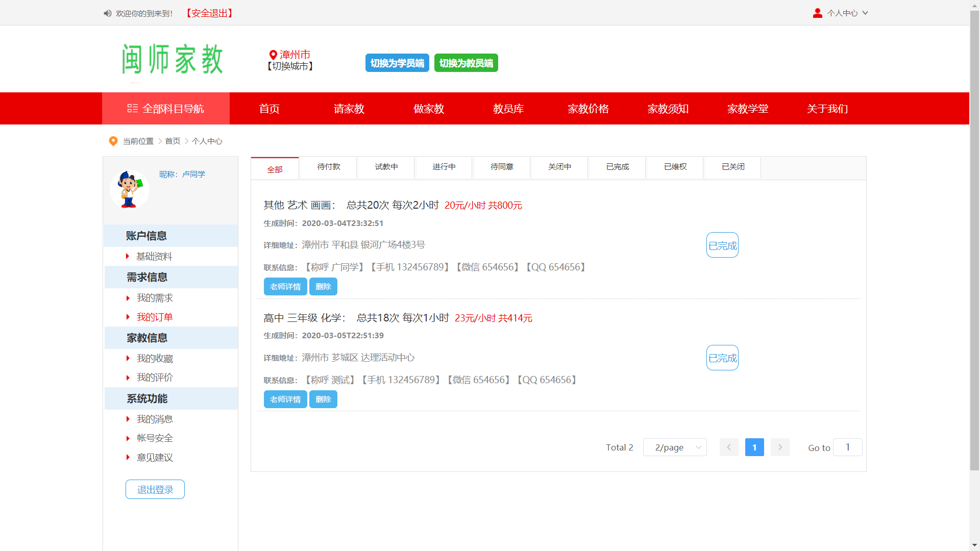The width and height of the screenshot is (980, 551).
Task: Open 我的收藏 in the sidebar
Action: [155, 359]
